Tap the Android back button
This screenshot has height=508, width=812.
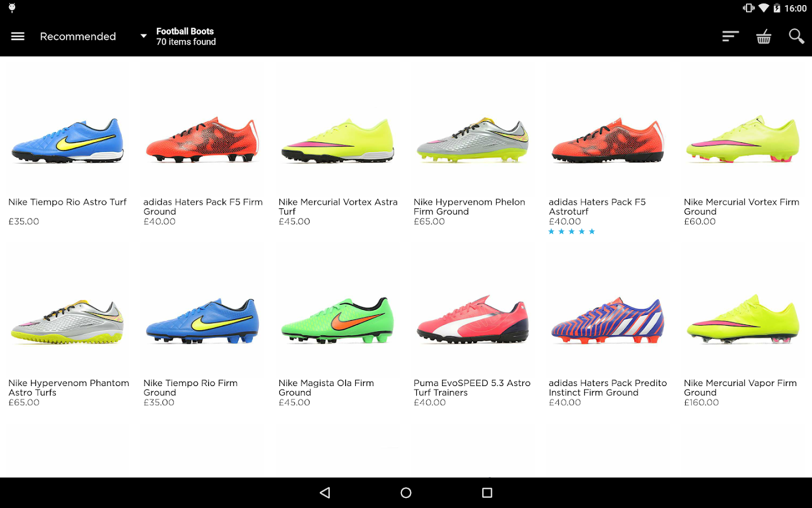pyautogui.click(x=325, y=493)
